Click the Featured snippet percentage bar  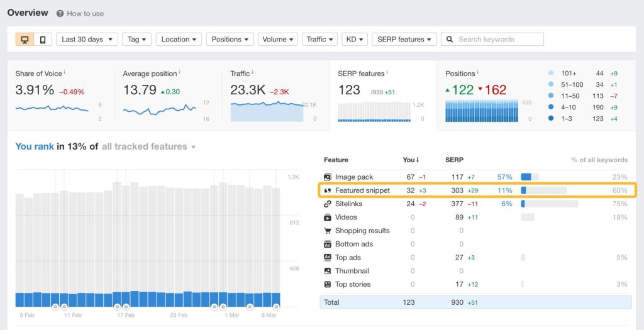(543, 190)
